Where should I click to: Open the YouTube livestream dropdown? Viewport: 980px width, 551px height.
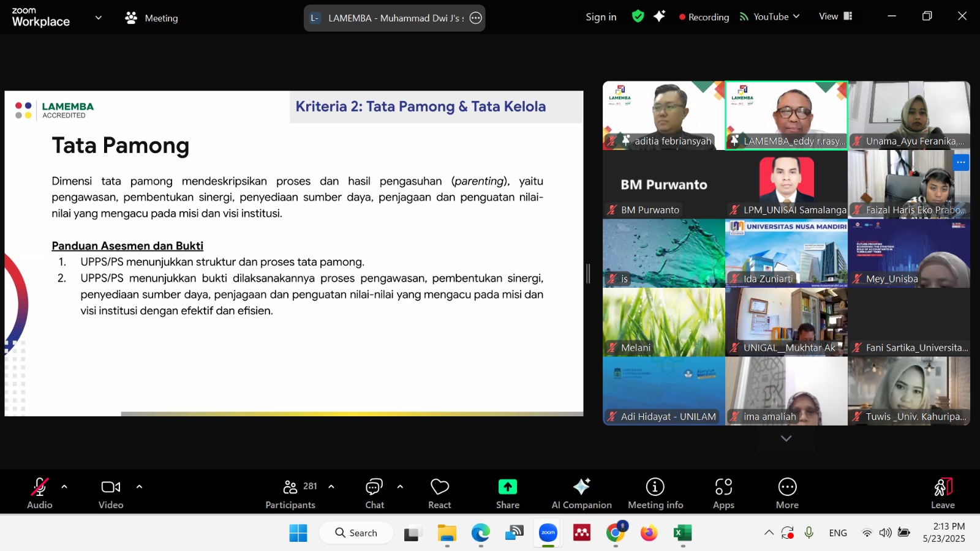(769, 17)
